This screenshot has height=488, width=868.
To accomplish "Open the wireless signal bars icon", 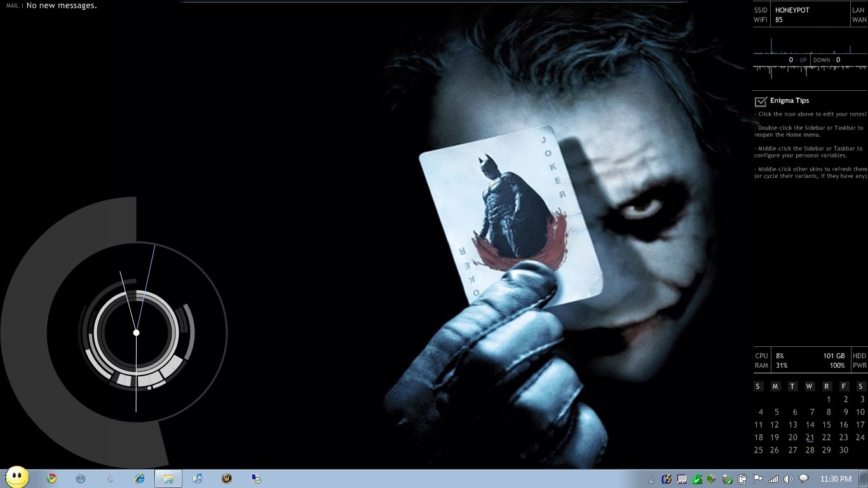I will 773,479.
